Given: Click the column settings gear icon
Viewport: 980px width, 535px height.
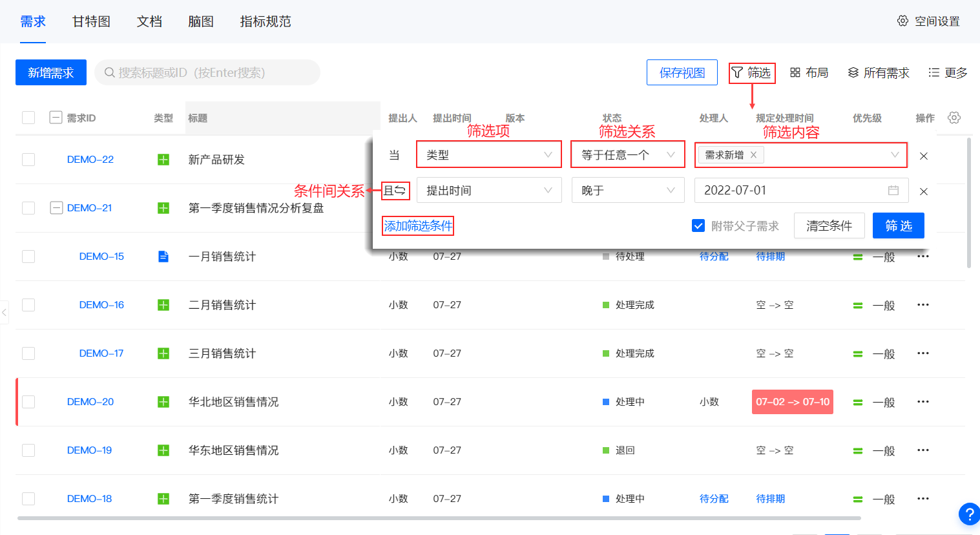Looking at the screenshot, I should (x=954, y=118).
